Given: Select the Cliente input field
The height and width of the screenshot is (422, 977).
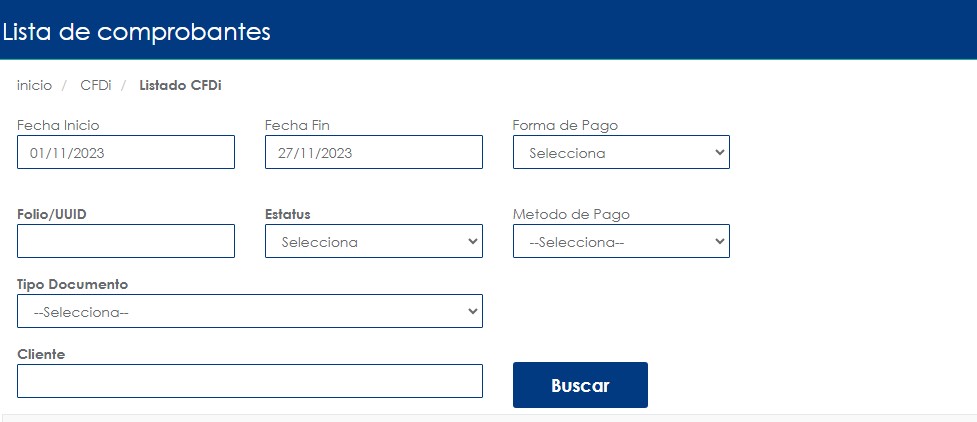Looking at the screenshot, I should tap(249, 381).
